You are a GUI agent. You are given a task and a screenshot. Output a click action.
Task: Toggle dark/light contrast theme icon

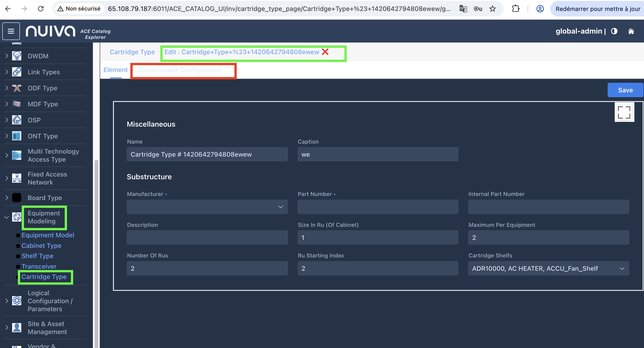point(614,31)
